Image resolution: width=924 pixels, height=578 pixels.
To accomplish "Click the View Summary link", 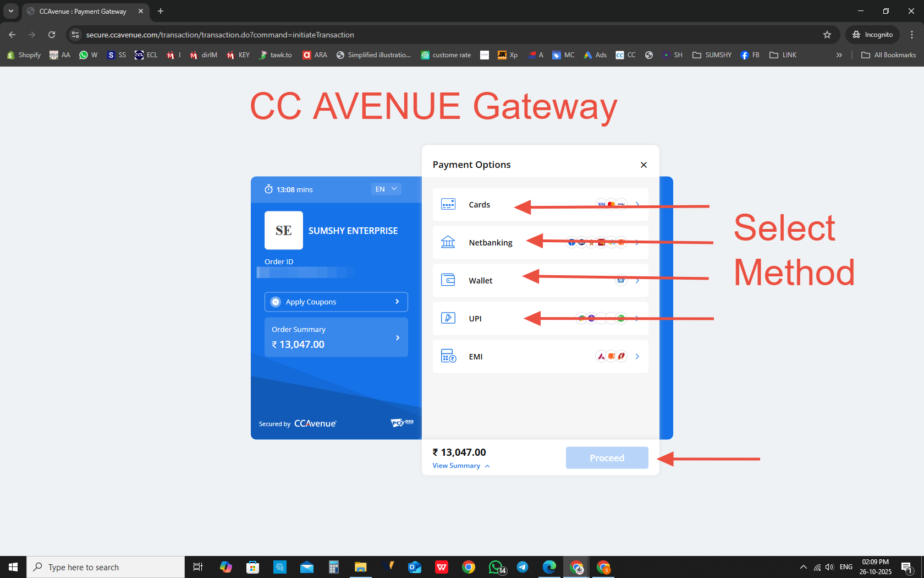I will tap(457, 466).
